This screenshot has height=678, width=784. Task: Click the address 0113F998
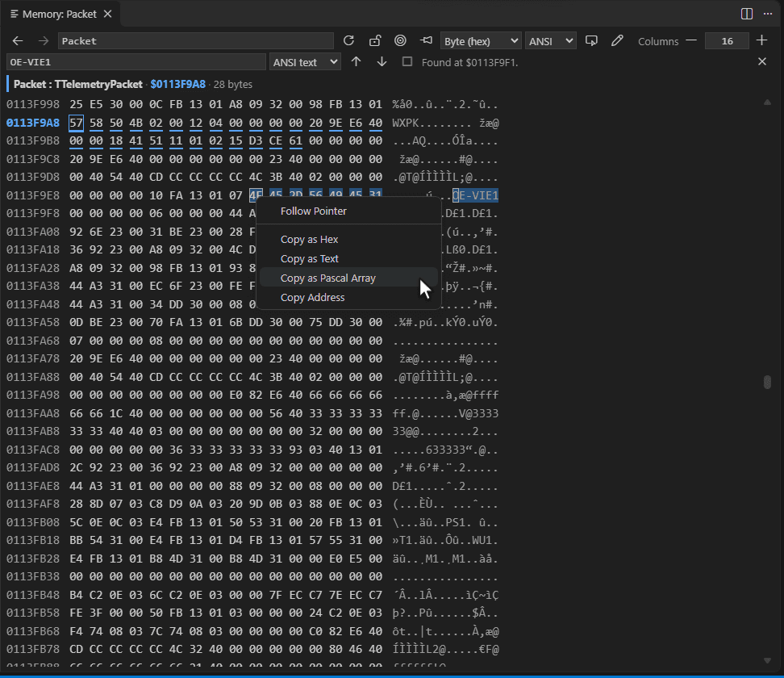pyautogui.click(x=33, y=105)
